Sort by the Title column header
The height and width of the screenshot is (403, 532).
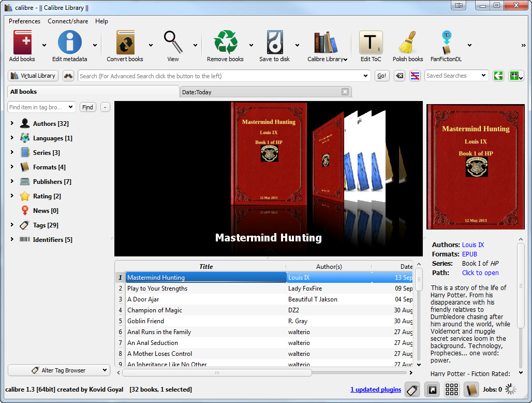pos(205,267)
